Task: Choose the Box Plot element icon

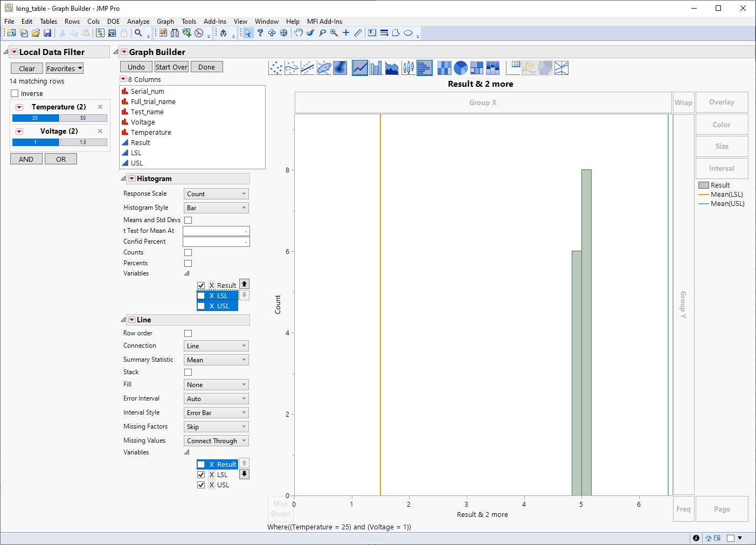Action: pyautogui.click(x=408, y=68)
